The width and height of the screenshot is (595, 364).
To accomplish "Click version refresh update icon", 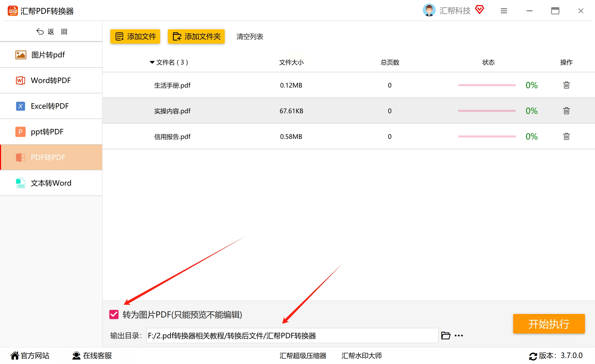I will 533,356.
